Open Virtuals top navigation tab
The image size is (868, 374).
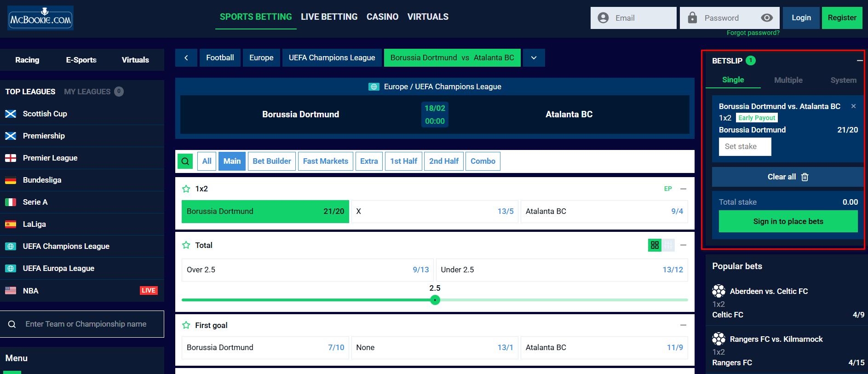[x=428, y=17]
